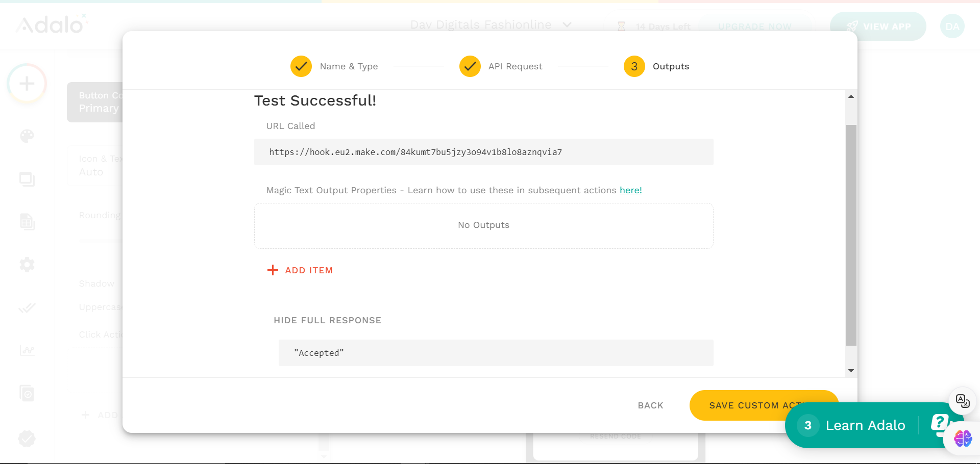Open the "here!" Magic Text link
Screen dimensions: 980x464
tap(630, 190)
